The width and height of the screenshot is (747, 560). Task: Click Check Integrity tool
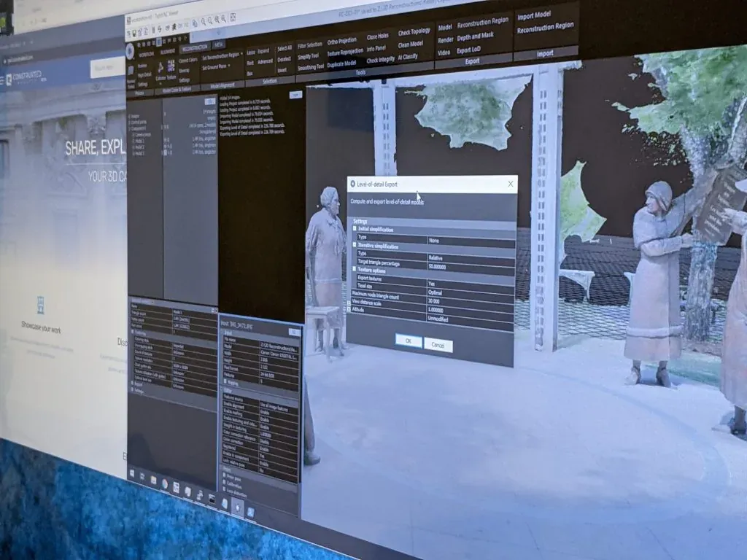click(380, 60)
